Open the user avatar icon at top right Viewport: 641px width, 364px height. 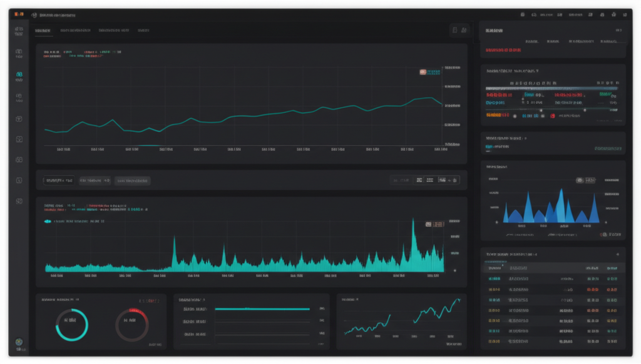click(x=625, y=14)
